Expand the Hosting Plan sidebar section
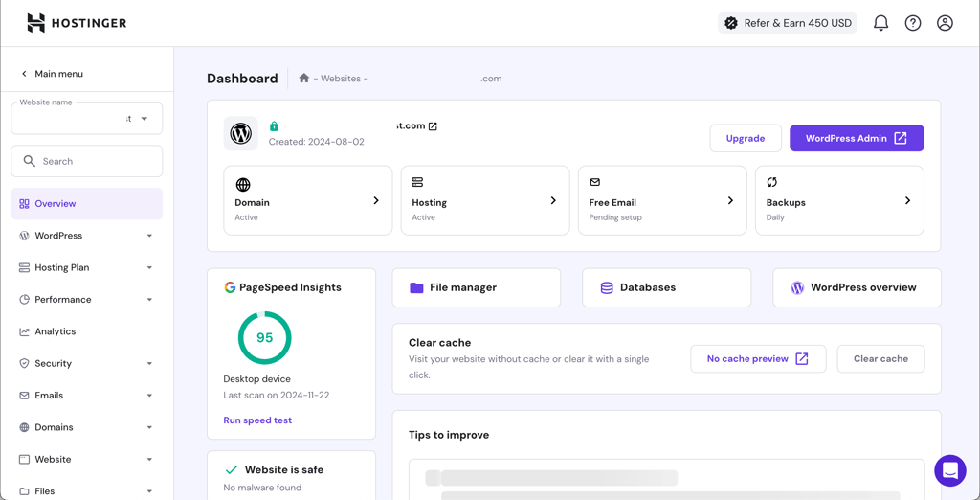This screenshot has width=980, height=500. 149,268
